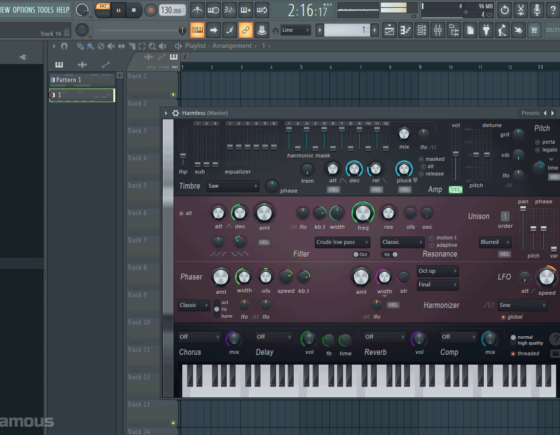The height and width of the screenshot is (435, 560).
Task: Open the HELP menu
Action: click(63, 10)
